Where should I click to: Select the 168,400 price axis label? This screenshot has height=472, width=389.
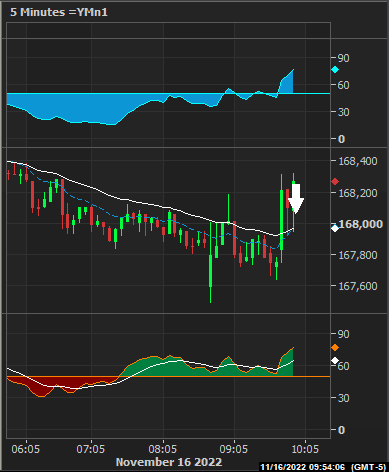[x=358, y=161]
